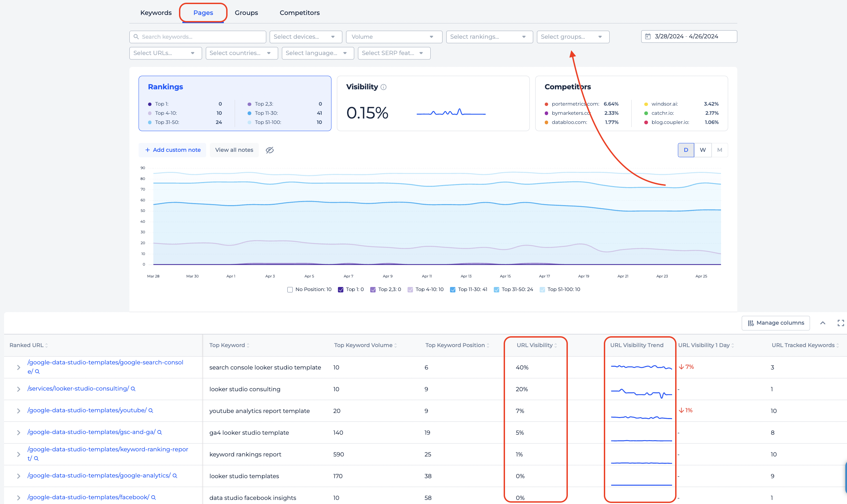Expand the facebook templates URL row
The width and height of the screenshot is (847, 504).
pos(19,498)
